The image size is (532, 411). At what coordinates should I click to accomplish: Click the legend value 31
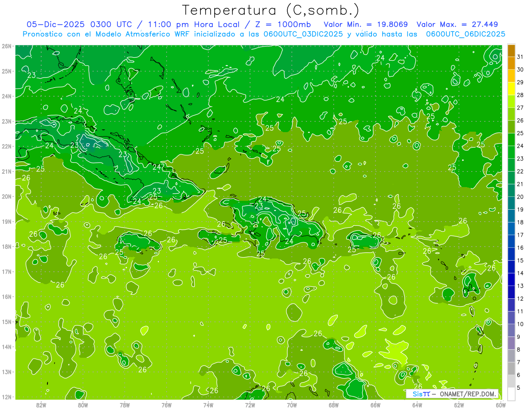(x=520, y=57)
